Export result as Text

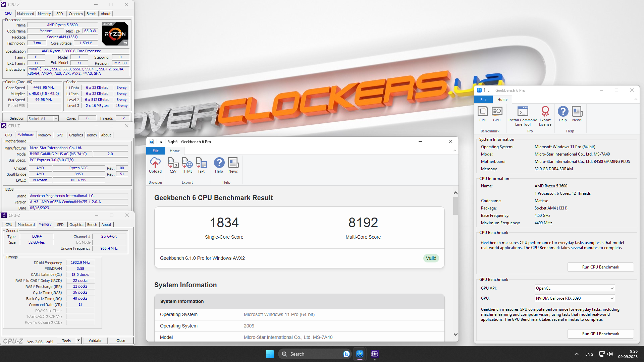pyautogui.click(x=201, y=165)
